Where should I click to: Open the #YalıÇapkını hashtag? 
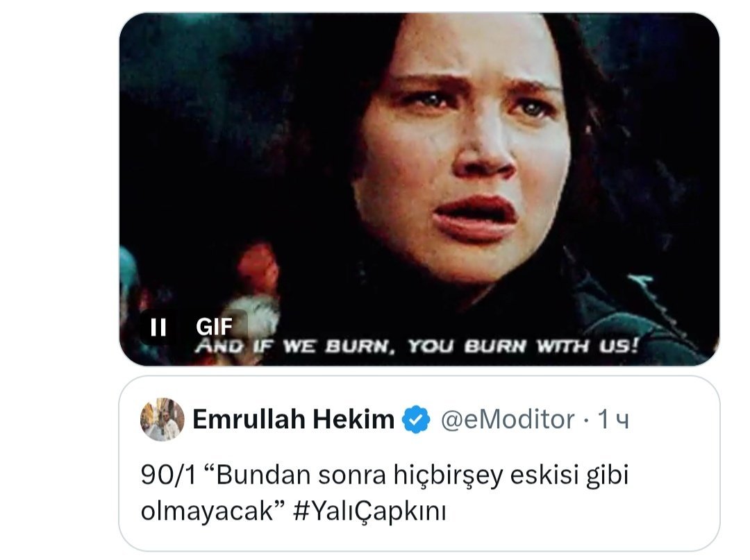point(369,511)
